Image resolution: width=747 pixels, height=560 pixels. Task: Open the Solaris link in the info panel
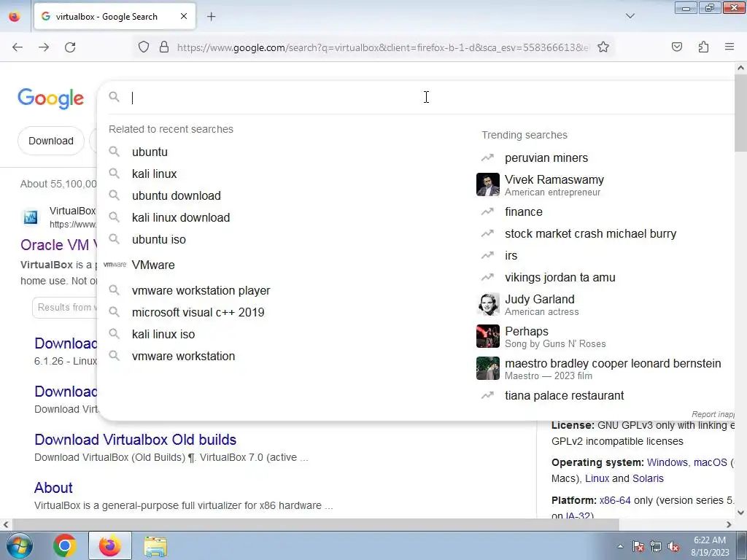coord(648,478)
